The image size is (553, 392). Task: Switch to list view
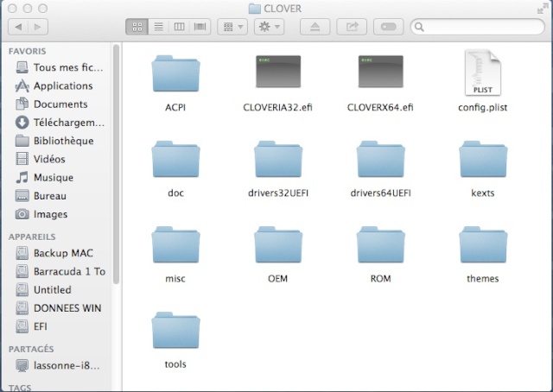159,27
